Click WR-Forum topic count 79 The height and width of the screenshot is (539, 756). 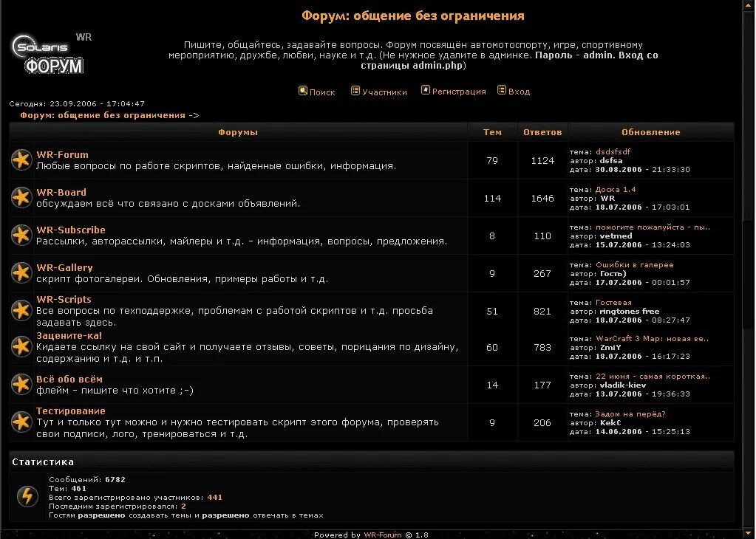pyautogui.click(x=492, y=160)
